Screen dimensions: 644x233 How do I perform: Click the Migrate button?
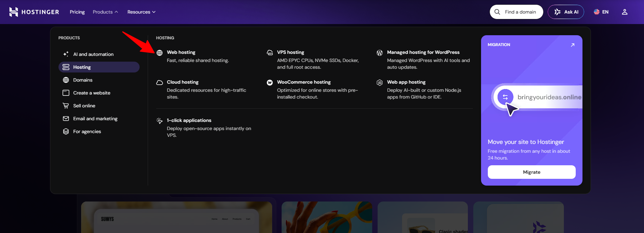pyautogui.click(x=532, y=172)
